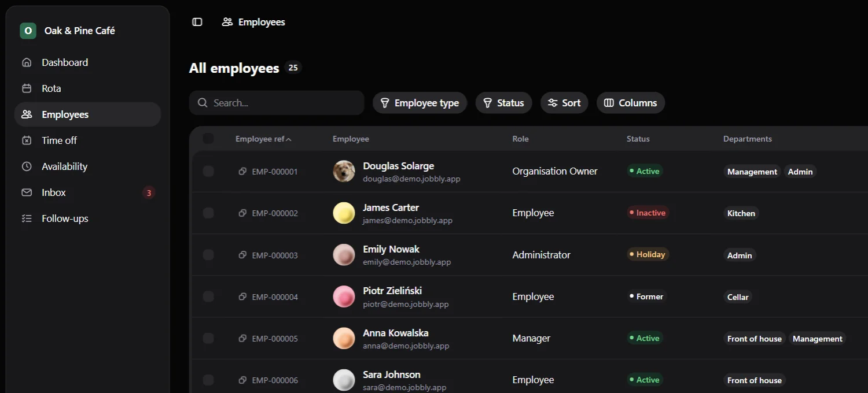The image size is (868, 393).
Task: Click the Oak & Pine Café logo badge
Action: (28, 31)
